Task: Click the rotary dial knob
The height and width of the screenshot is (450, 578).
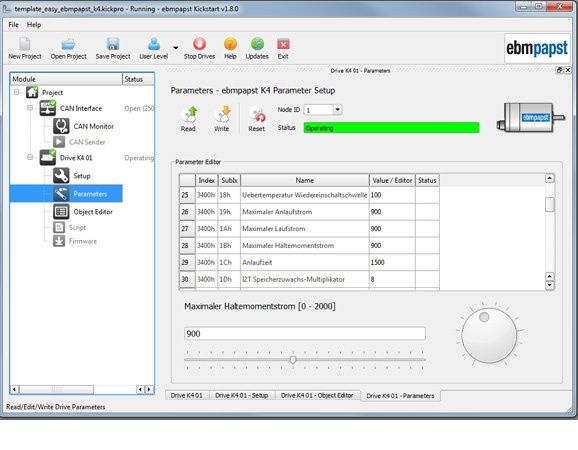Action: 489,335
